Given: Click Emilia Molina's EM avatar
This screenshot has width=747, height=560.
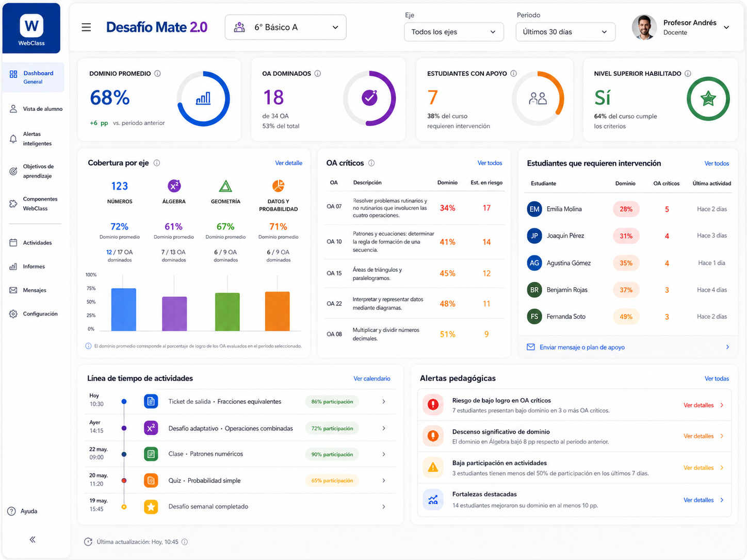Looking at the screenshot, I should point(534,209).
